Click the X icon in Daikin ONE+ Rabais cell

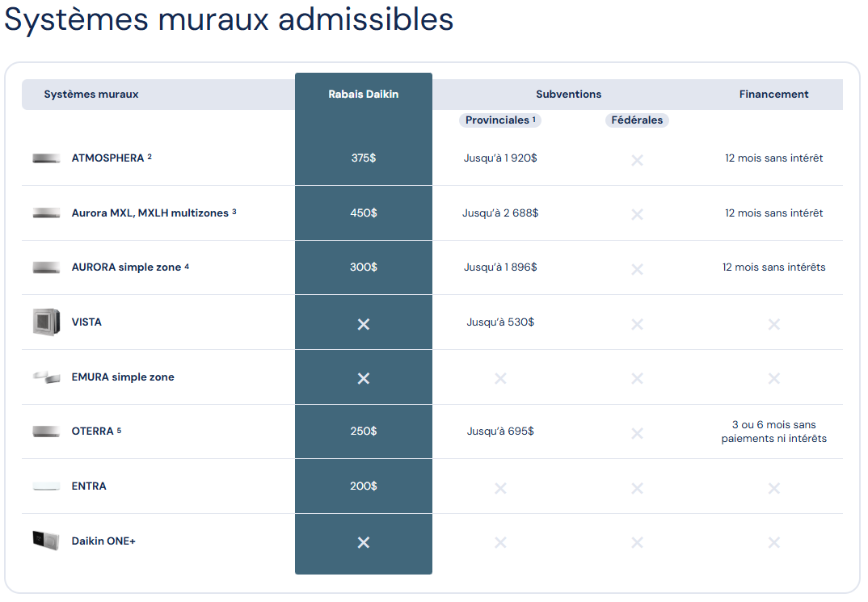click(x=364, y=542)
